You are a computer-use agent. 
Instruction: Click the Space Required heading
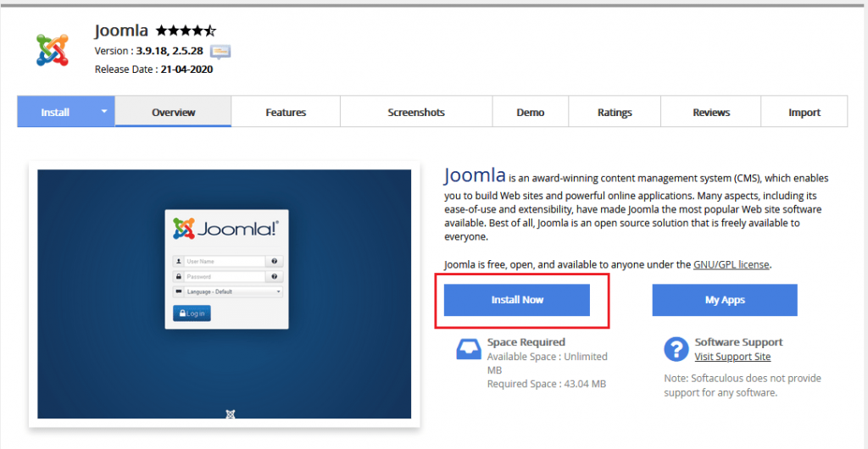click(526, 342)
